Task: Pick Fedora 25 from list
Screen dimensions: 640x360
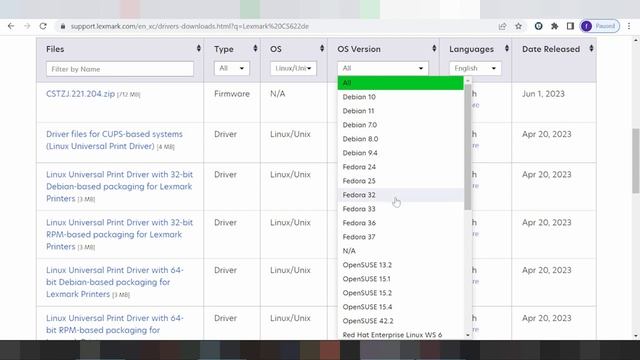Action: 400,181
